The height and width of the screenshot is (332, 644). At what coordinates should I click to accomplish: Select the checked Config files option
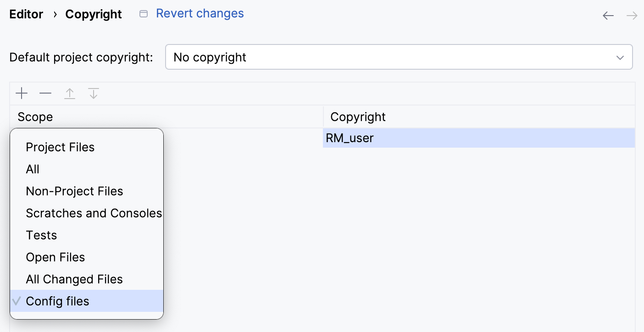pyautogui.click(x=57, y=301)
